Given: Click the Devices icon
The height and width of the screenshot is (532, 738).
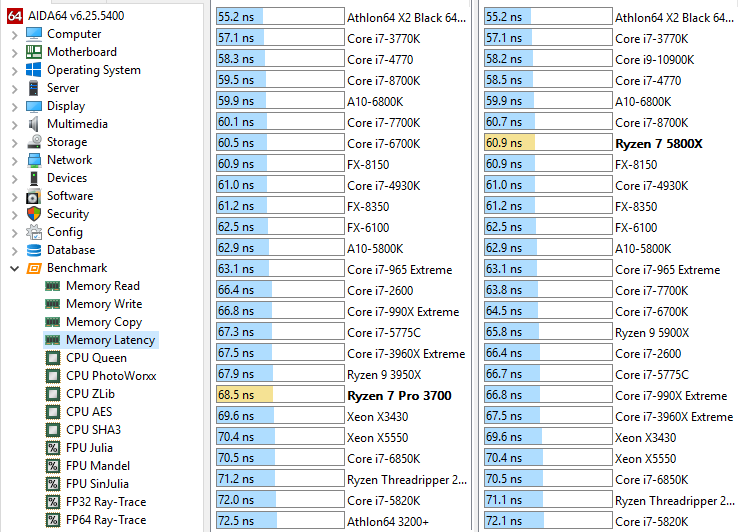Looking at the screenshot, I should (x=34, y=178).
